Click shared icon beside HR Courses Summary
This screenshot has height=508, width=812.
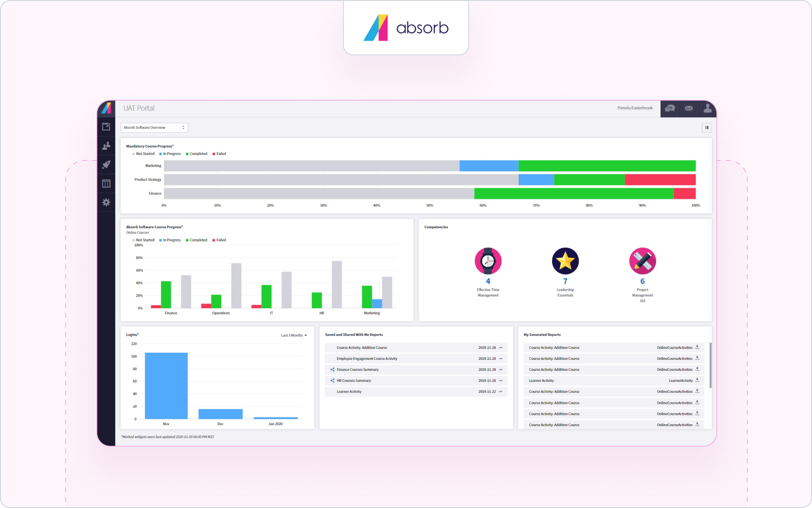click(332, 381)
